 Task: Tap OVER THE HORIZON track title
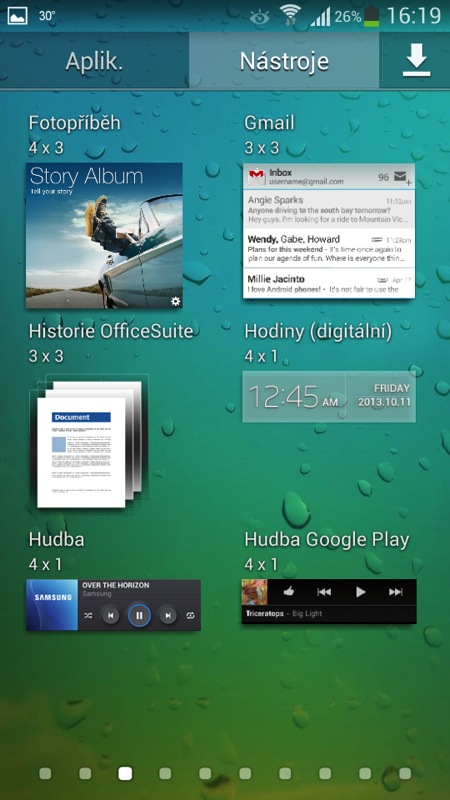click(x=116, y=585)
